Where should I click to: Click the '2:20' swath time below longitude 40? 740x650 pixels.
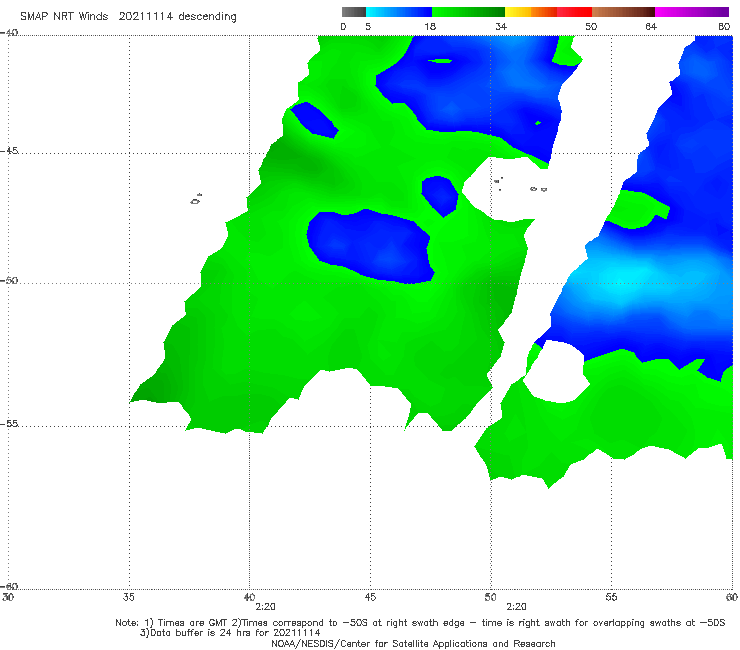(x=265, y=607)
